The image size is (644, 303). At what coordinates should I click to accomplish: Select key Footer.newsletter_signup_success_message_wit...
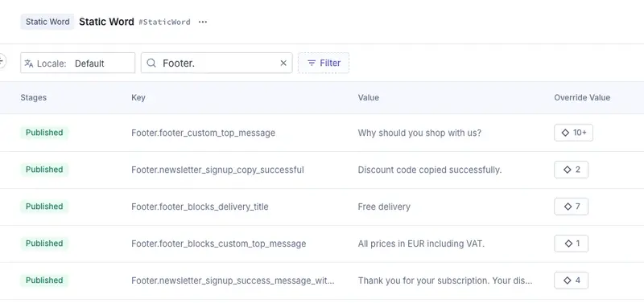233,280
